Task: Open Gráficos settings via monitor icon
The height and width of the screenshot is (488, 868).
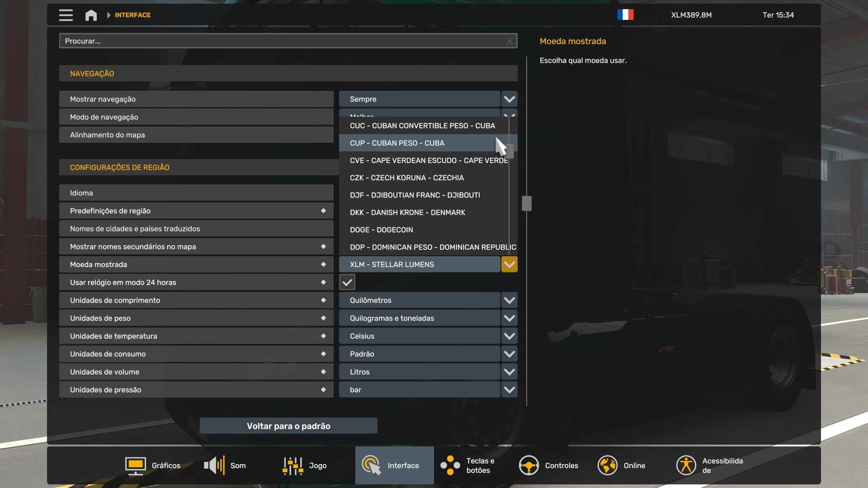Action: pyautogui.click(x=135, y=465)
